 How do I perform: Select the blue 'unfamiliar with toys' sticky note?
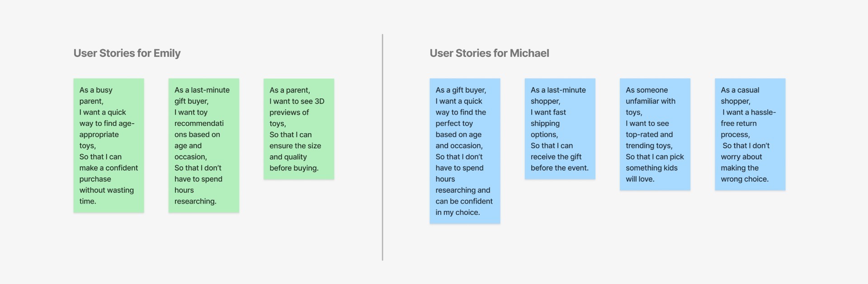(655, 135)
